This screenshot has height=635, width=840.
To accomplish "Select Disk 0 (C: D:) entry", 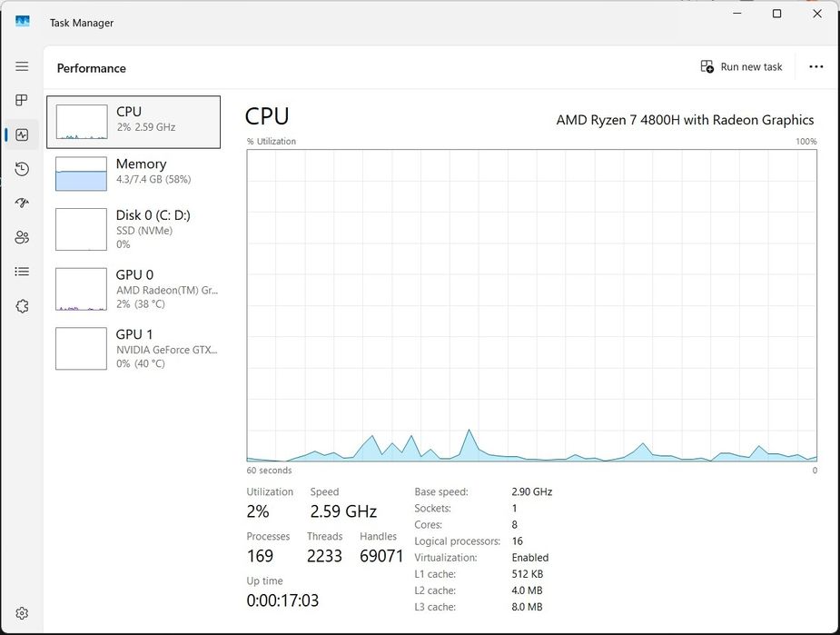I will point(133,229).
